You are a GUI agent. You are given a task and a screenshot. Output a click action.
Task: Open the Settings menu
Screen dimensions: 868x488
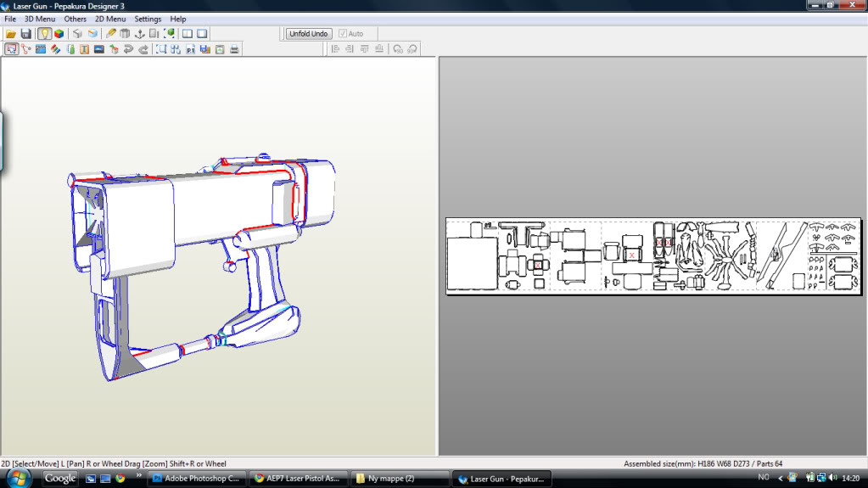(x=148, y=19)
